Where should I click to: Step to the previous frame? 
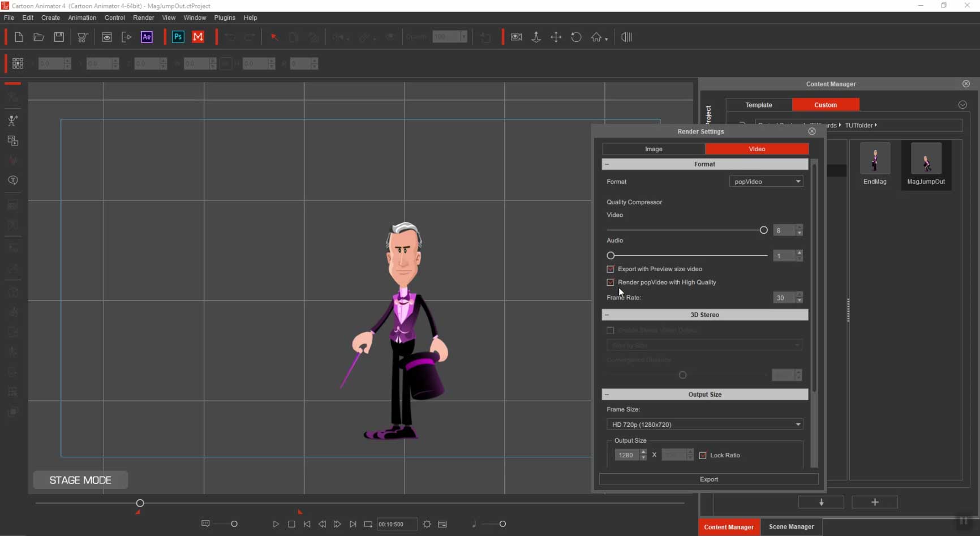[322, 524]
